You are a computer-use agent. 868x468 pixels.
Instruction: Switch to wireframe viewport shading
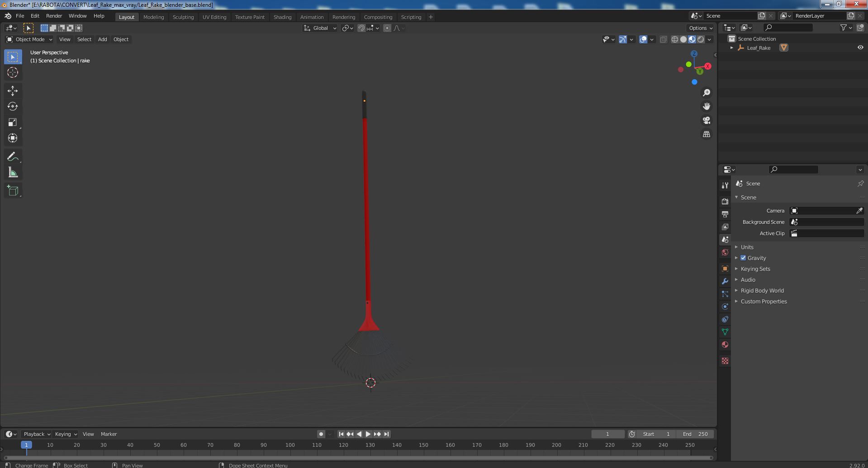(675, 39)
